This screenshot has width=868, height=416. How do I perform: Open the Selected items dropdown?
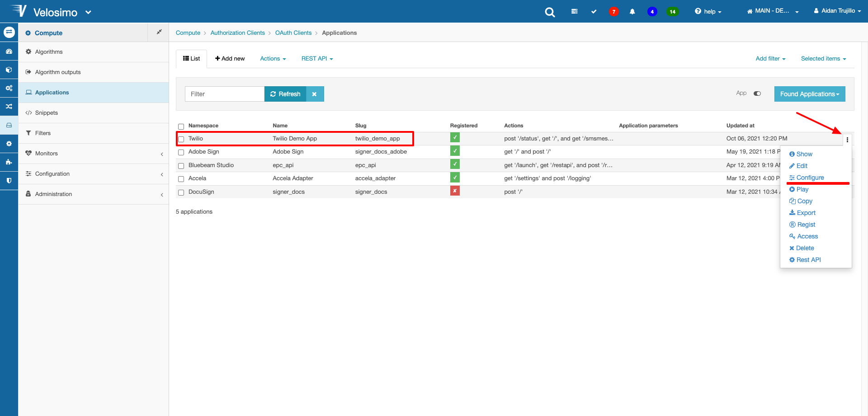click(x=823, y=59)
